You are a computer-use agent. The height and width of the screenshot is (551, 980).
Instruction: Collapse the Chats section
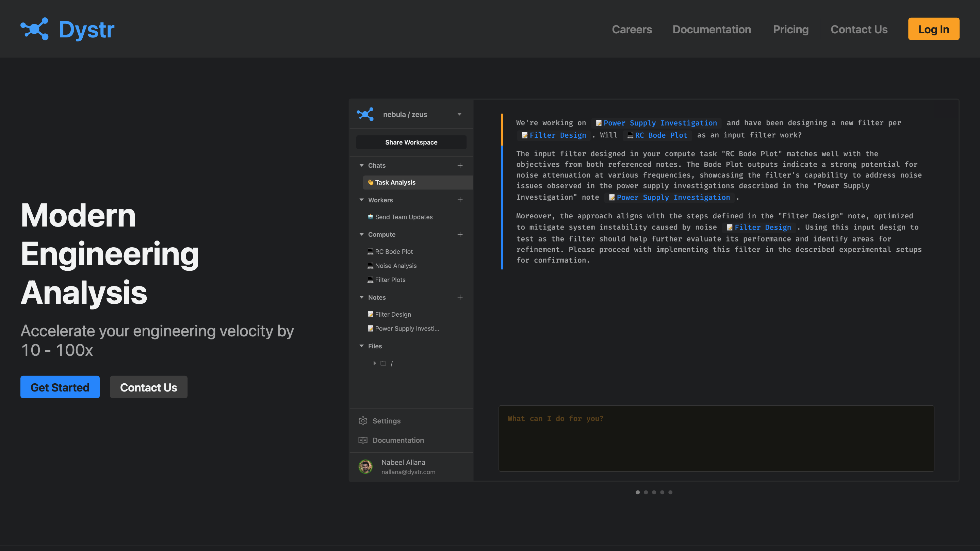click(x=361, y=165)
